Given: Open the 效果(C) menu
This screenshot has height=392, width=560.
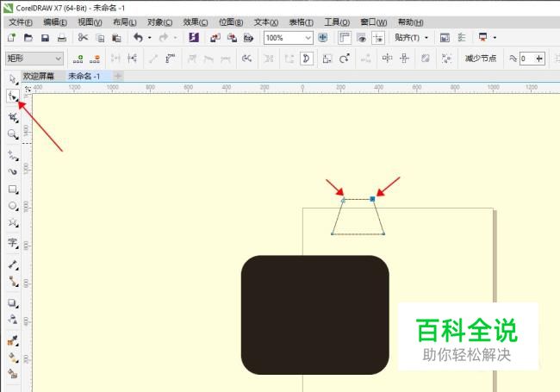Looking at the screenshot, I should [x=196, y=22].
